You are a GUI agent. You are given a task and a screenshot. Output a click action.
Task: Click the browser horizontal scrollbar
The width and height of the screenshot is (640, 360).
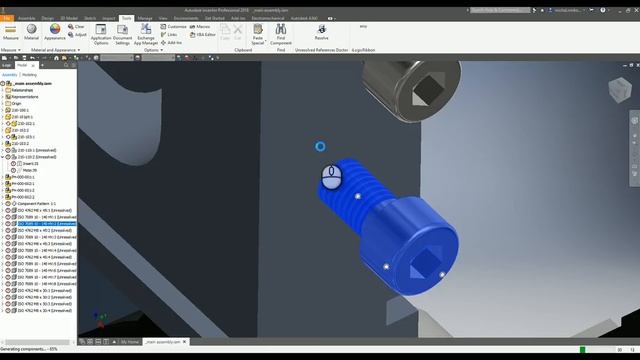(x=38, y=342)
